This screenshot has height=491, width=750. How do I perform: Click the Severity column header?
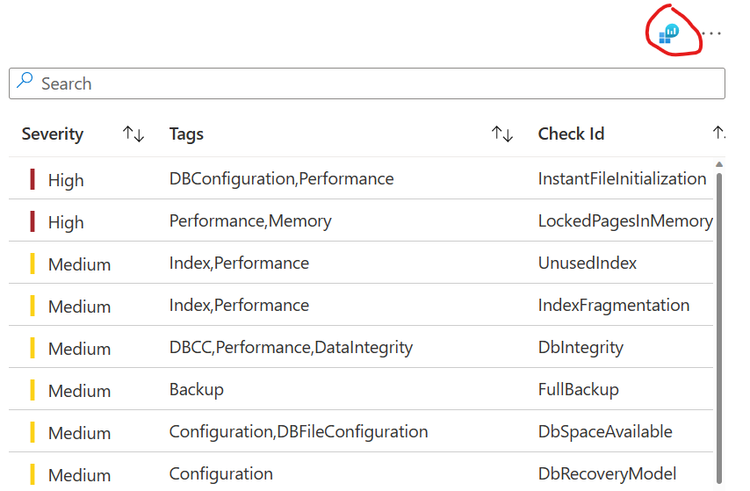click(x=53, y=134)
